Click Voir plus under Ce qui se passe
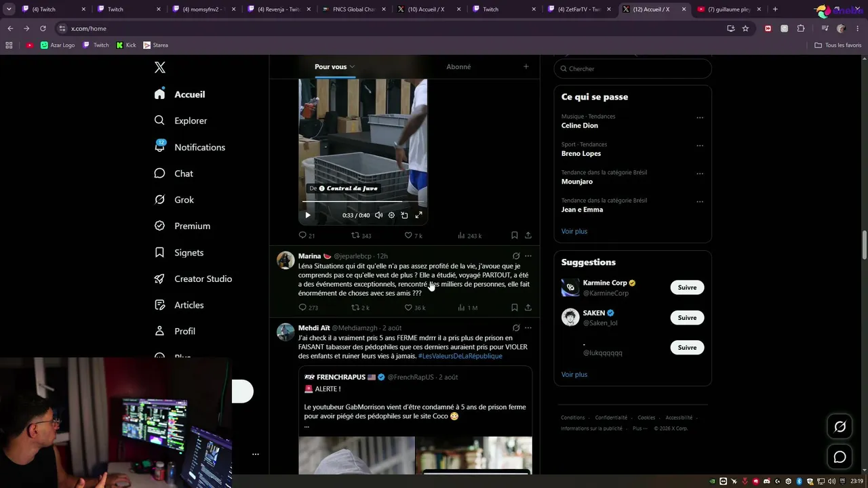The width and height of the screenshot is (868, 488). (x=574, y=231)
